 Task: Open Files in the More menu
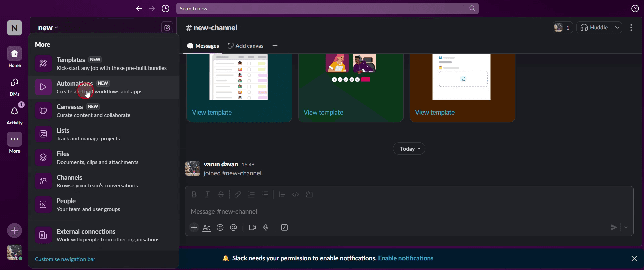[x=104, y=158]
